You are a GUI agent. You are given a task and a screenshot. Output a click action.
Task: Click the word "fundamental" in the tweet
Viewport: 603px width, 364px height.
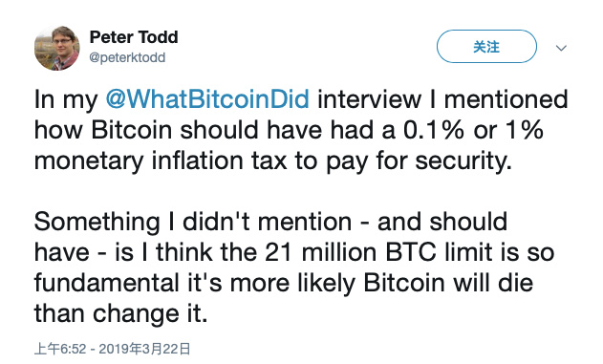(107, 283)
